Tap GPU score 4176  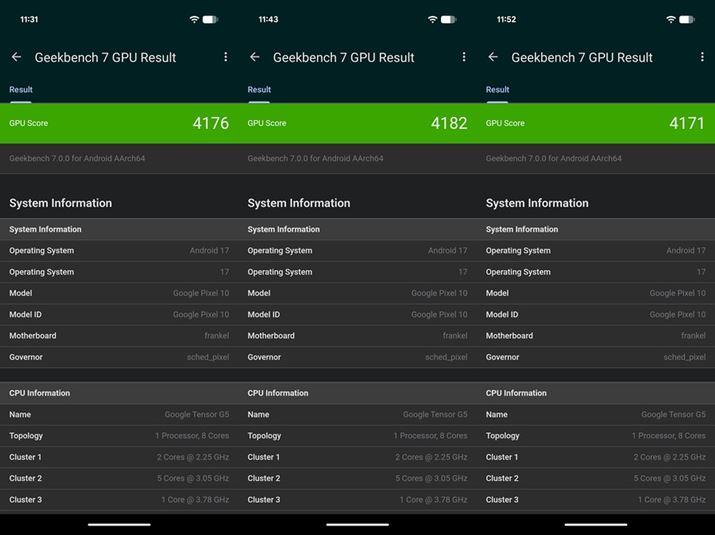(x=211, y=123)
